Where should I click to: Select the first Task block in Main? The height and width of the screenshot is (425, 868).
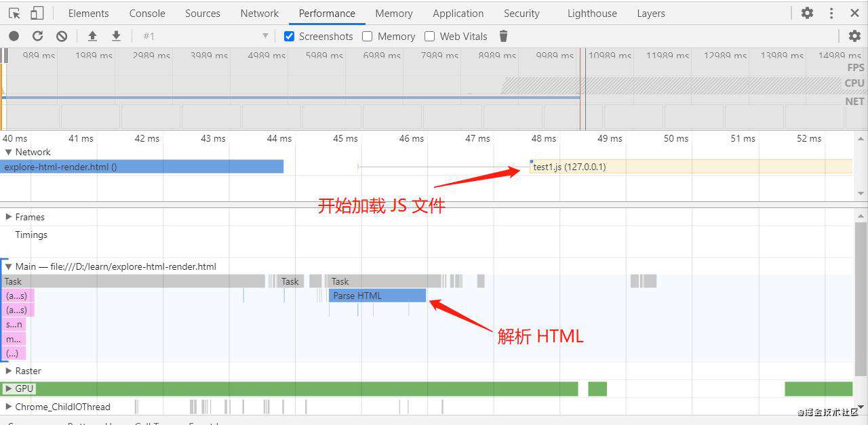click(x=132, y=281)
